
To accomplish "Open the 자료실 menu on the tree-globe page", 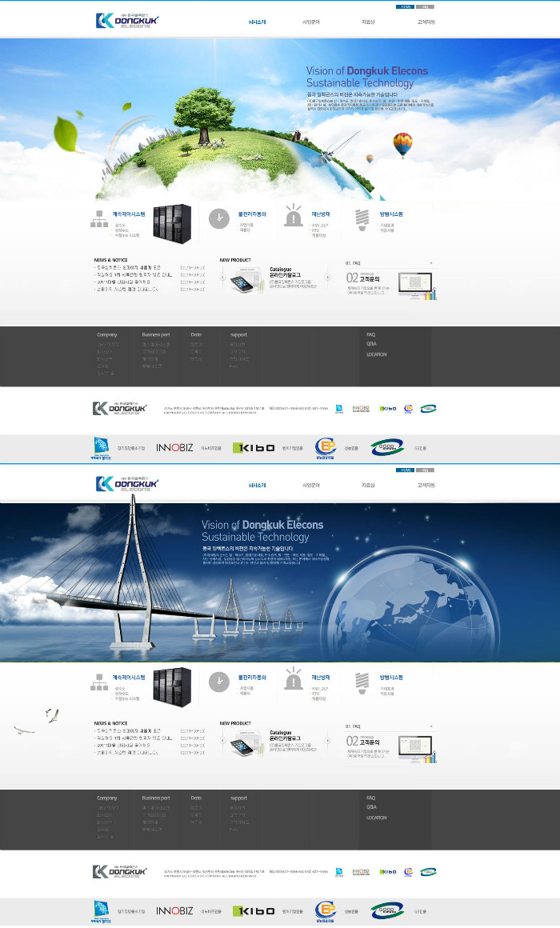I will 368,22.
